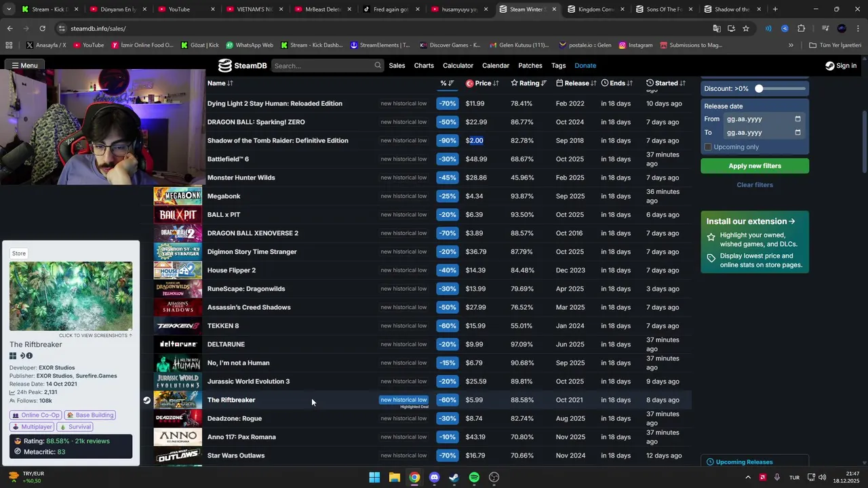Click the SteamDB logo

pos(242,66)
